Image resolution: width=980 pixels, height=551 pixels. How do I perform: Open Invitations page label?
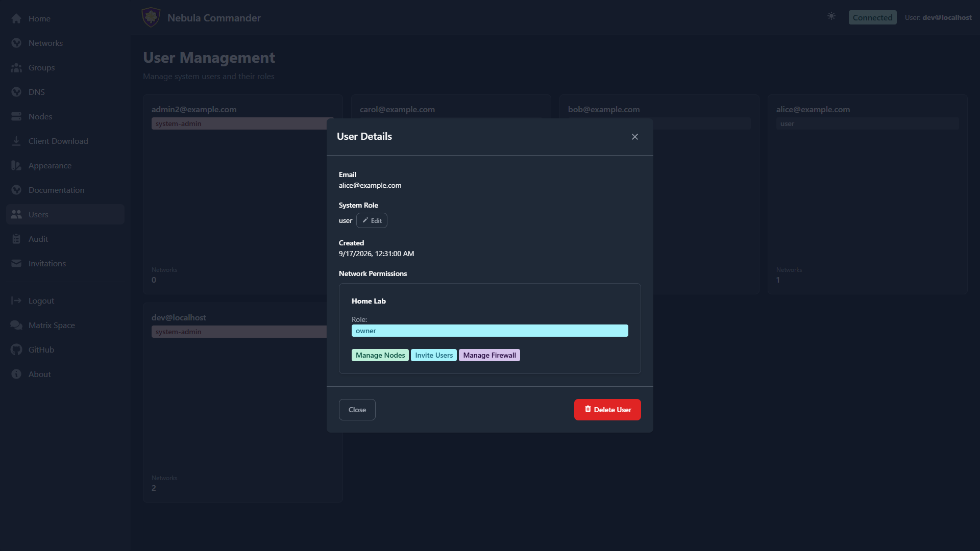(x=47, y=263)
